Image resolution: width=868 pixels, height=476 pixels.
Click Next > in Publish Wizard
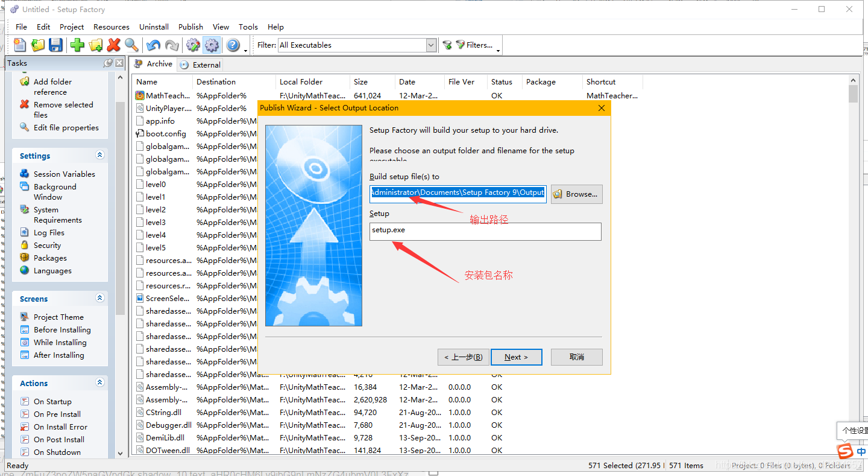pyautogui.click(x=516, y=357)
